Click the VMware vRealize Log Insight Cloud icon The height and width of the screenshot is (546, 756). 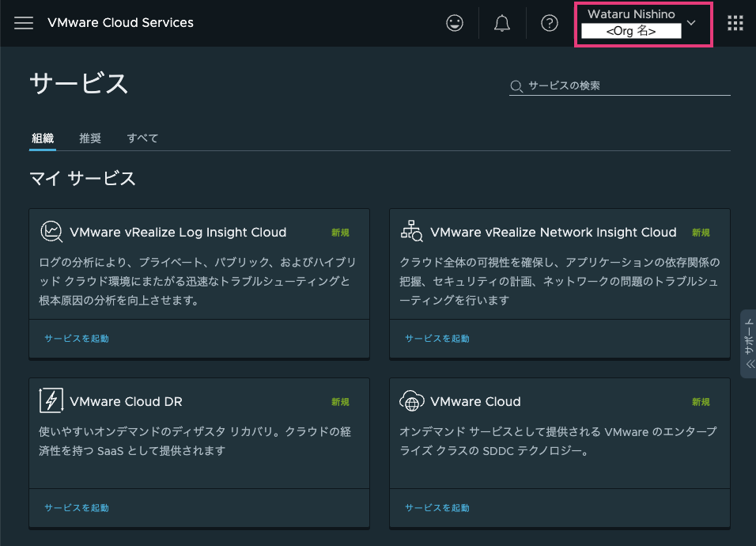51,232
